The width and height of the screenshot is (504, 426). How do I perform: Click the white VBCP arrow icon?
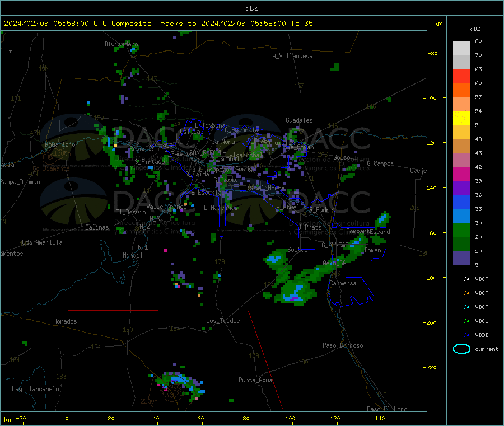(461, 279)
